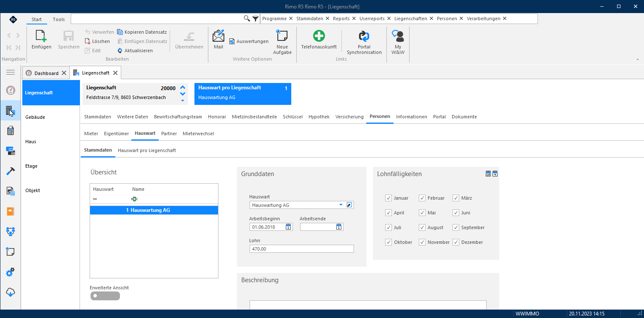Open the calculator module in sidebar
The height and width of the screenshot is (318, 644).
click(11, 131)
